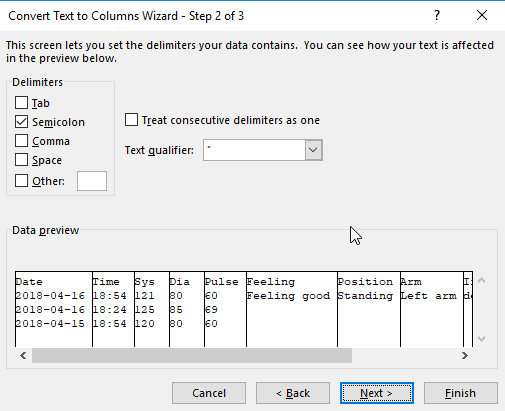Click the 'Standing' cell in preview
The image size is (505, 411).
[x=365, y=296]
